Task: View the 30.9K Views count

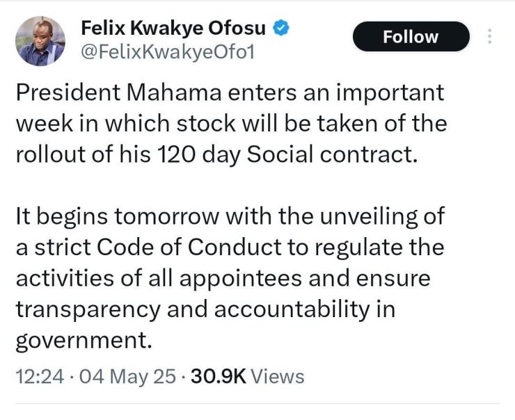Action: pos(248,376)
